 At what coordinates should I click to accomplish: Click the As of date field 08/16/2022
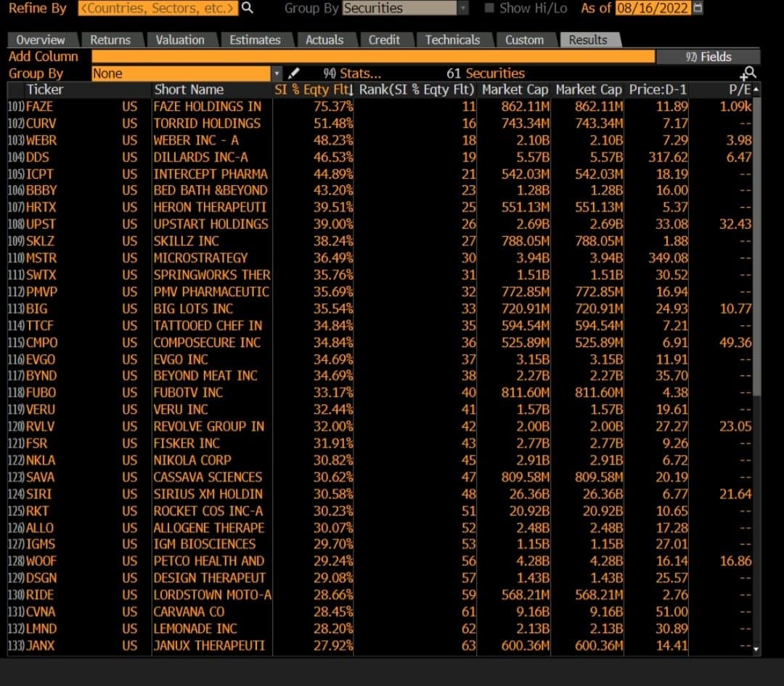tap(653, 8)
